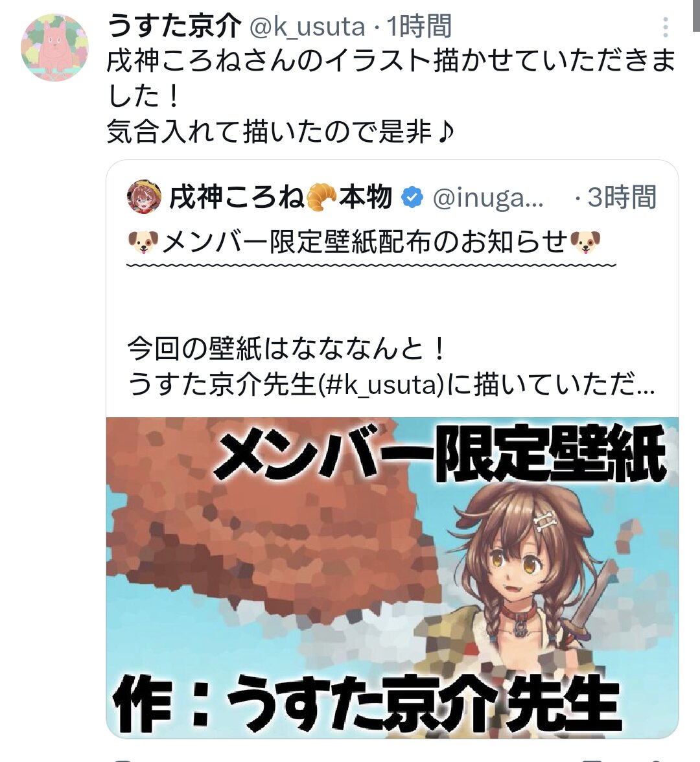The height and width of the screenshot is (762, 700).
Task: Click the croissant emoji in ころね's name
Action: pos(321,197)
